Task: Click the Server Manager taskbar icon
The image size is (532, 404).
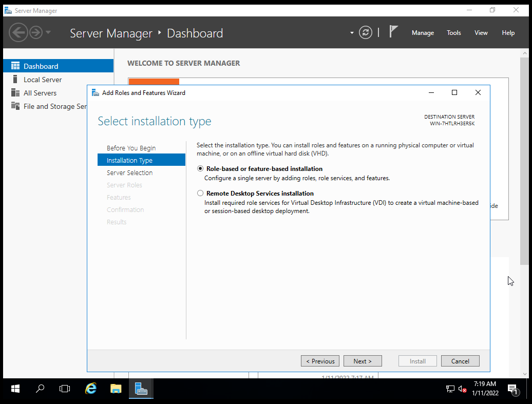Action: (141, 389)
